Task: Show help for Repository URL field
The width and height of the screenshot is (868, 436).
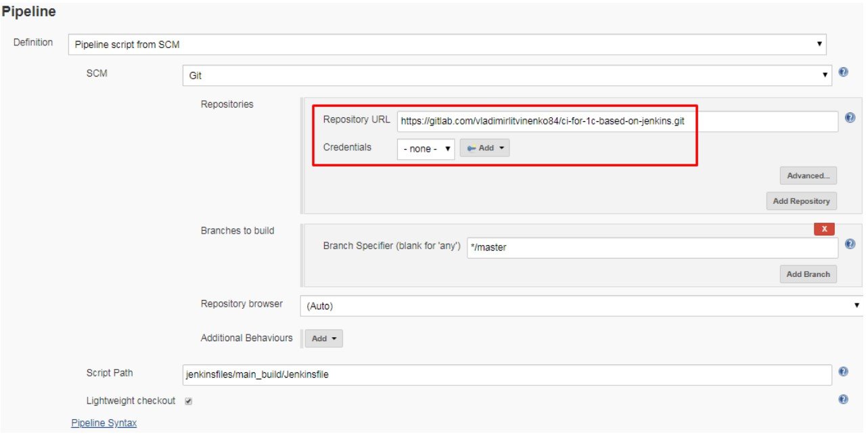Action: click(x=850, y=118)
